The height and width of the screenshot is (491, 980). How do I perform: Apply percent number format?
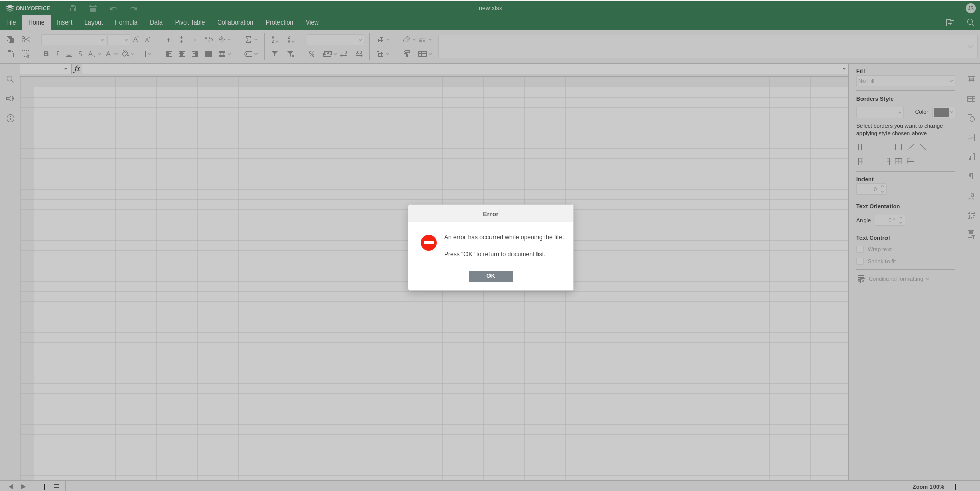tap(311, 54)
